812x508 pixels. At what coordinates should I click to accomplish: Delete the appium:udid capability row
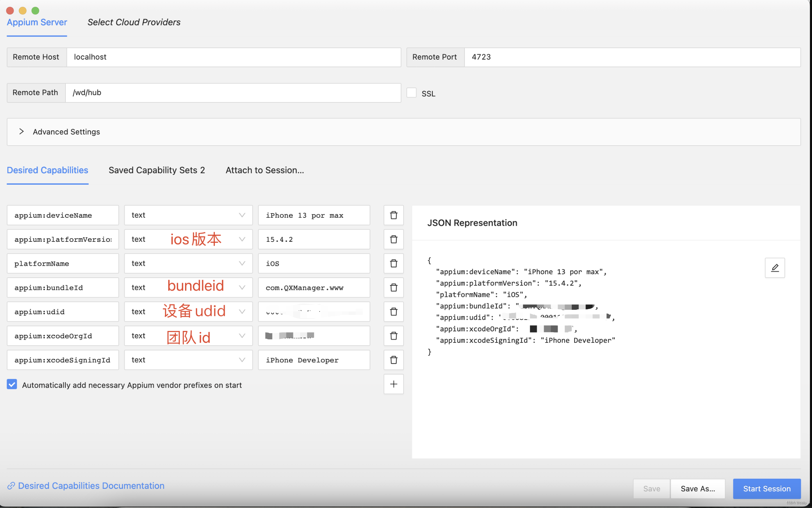point(393,311)
